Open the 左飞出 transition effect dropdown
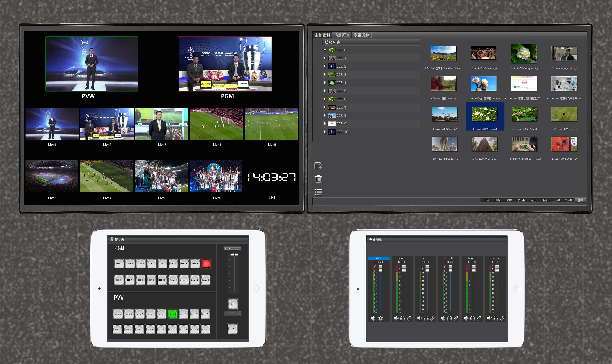 pyautogui.click(x=232, y=248)
